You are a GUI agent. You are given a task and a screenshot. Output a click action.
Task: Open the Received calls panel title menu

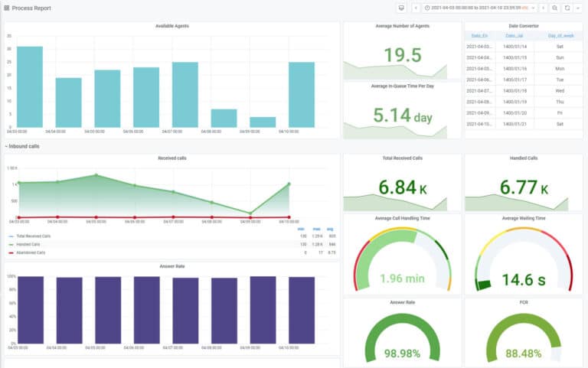coord(171,158)
